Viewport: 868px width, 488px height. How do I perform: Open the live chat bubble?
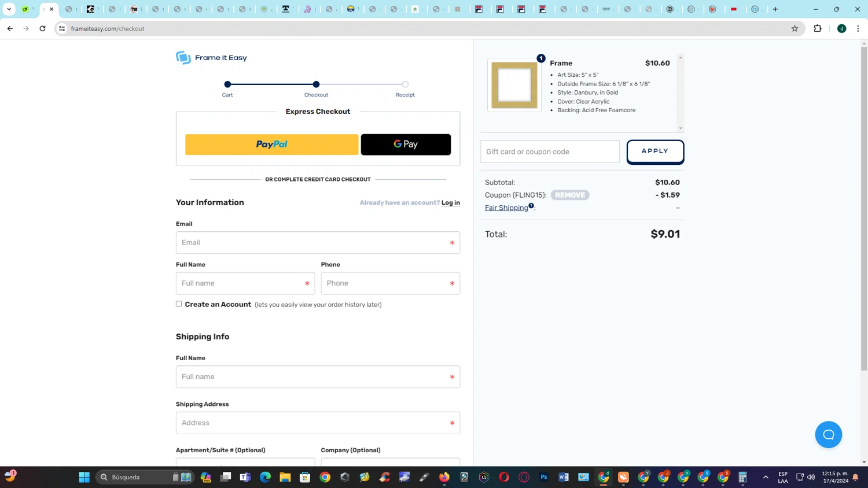click(829, 435)
